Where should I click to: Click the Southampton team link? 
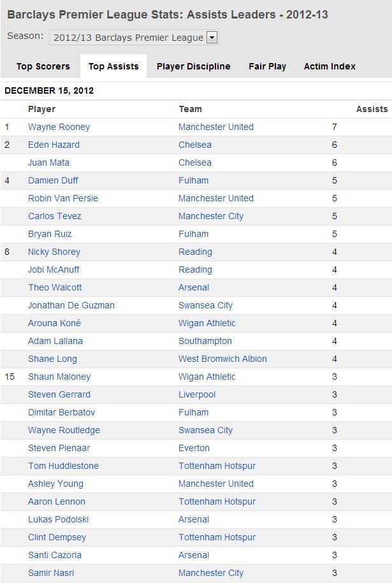click(205, 342)
